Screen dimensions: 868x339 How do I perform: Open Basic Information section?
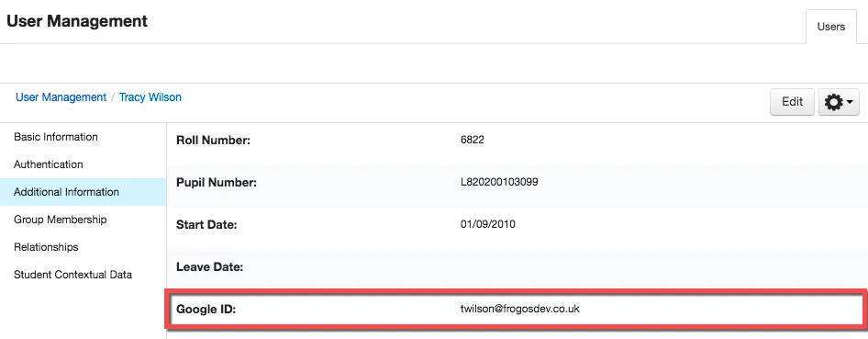(56, 137)
